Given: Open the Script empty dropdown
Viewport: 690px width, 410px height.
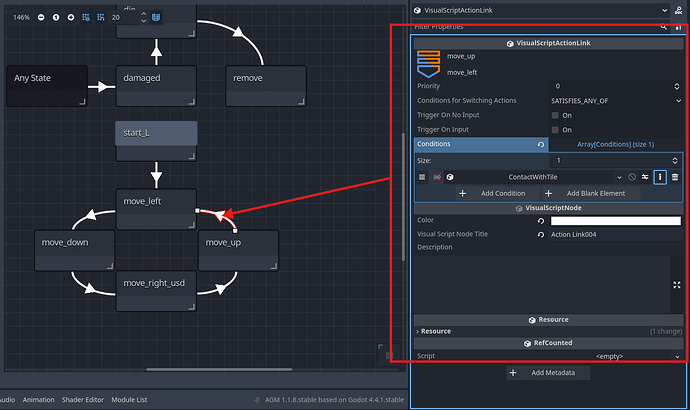Looking at the screenshot, I should tap(614, 356).
